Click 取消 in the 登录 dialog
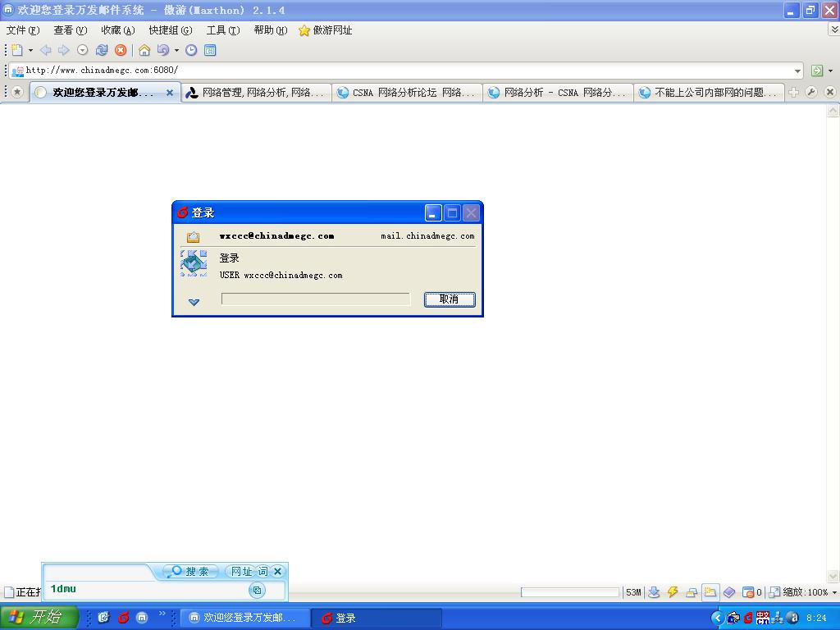Screen dimensions: 840x630 click(x=450, y=299)
